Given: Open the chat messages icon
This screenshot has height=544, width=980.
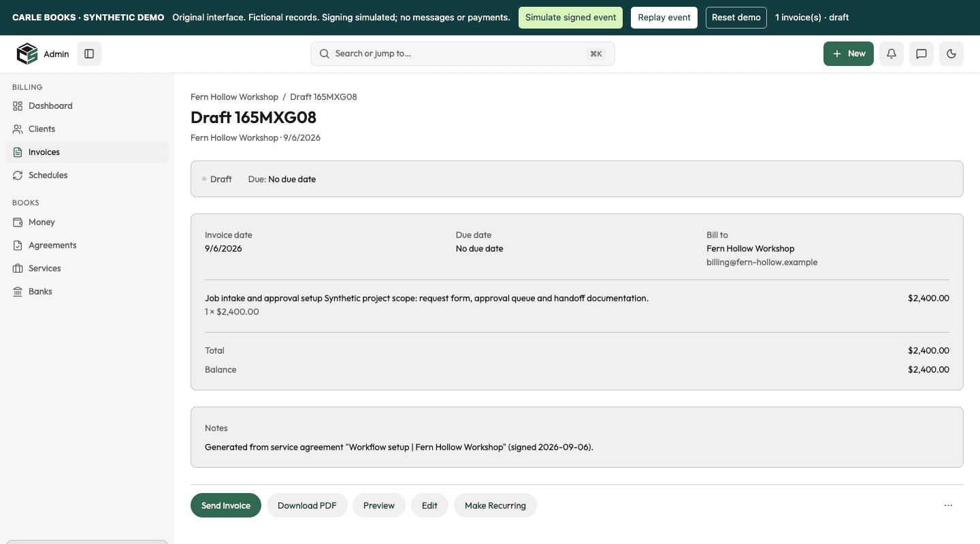Looking at the screenshot, I should (921, 54).
